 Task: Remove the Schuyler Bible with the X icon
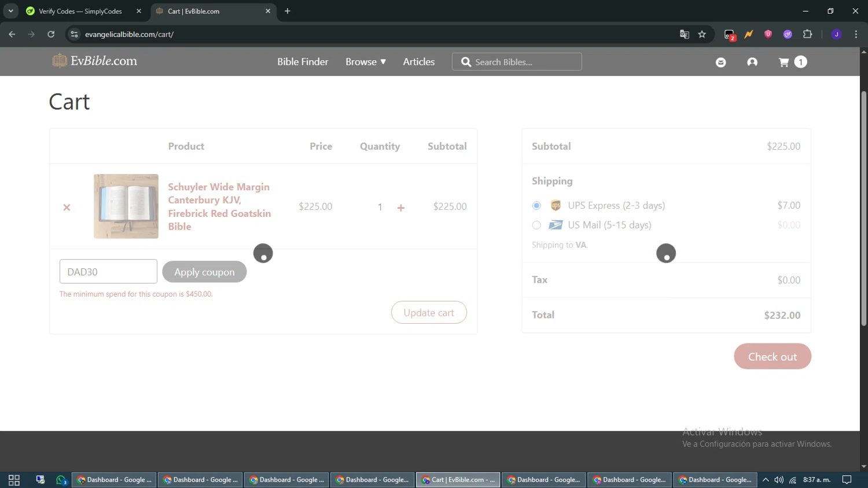(67, 207)
